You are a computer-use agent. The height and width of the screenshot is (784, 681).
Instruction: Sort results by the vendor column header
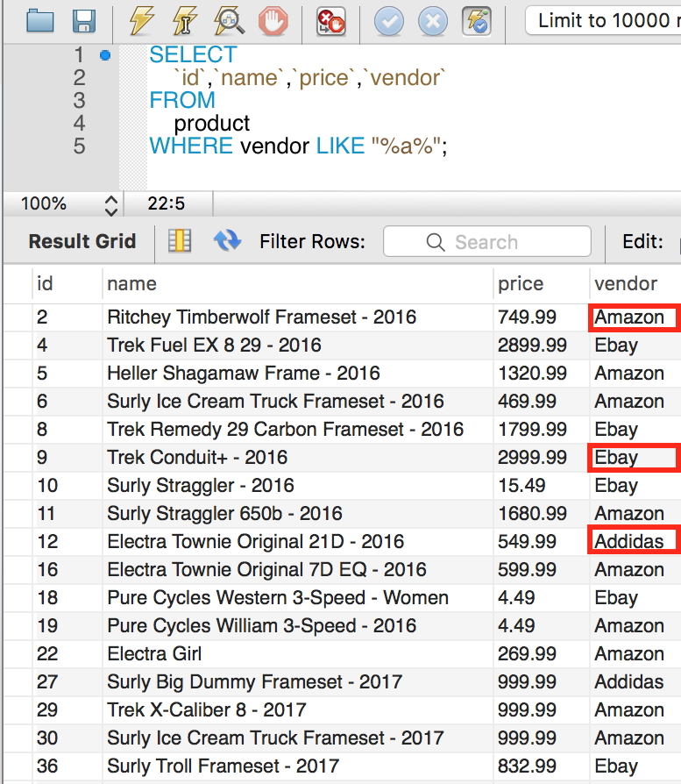tap(626, 283)
